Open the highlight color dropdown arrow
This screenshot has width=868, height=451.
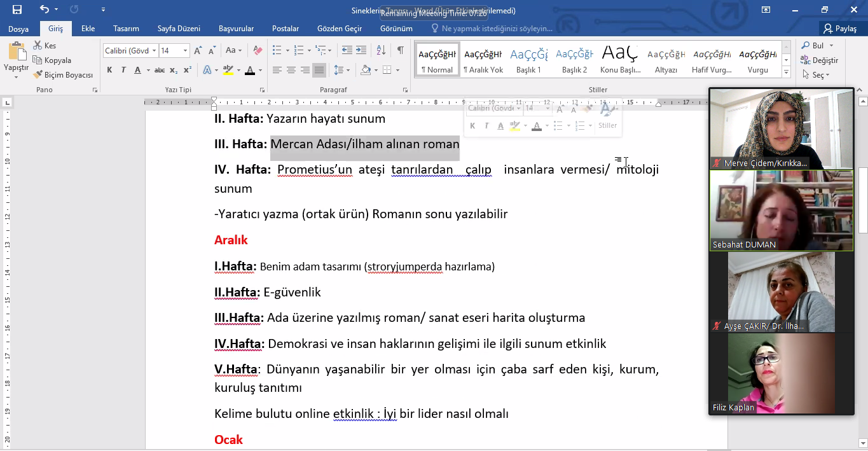(x=238, y=70)
